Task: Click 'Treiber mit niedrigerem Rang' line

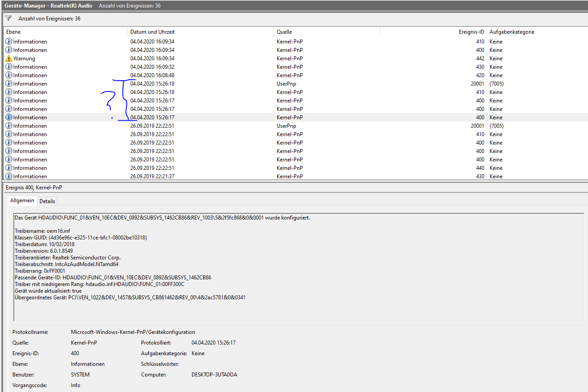Action: pos(99,284)
